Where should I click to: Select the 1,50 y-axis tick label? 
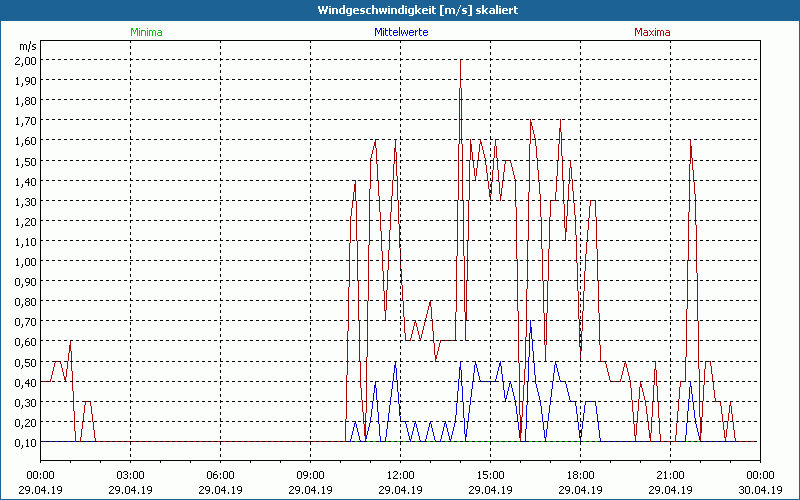[26, 161]
